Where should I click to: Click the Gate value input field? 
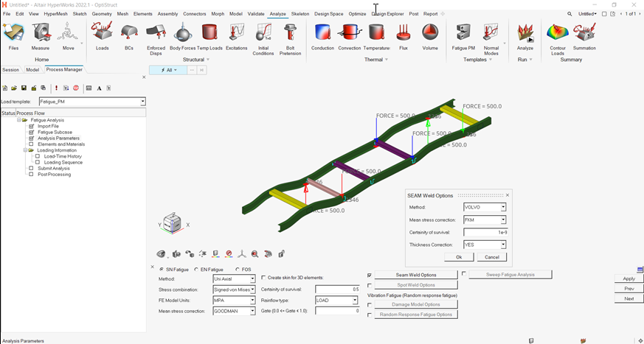tap(337, 311)
